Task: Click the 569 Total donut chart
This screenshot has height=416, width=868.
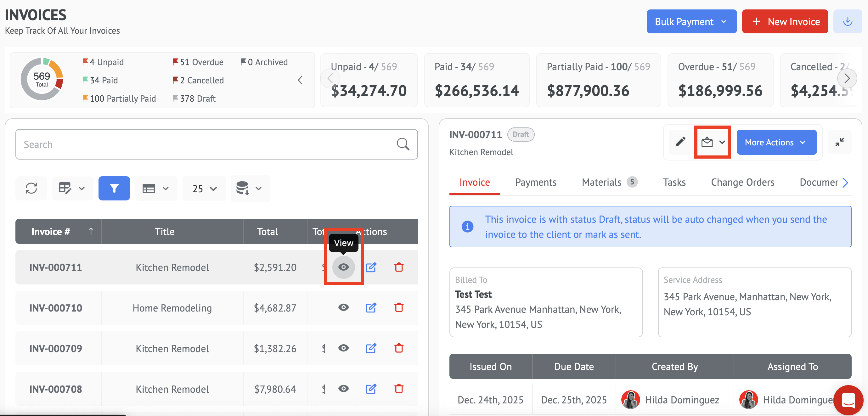Action: coord(42,80)
